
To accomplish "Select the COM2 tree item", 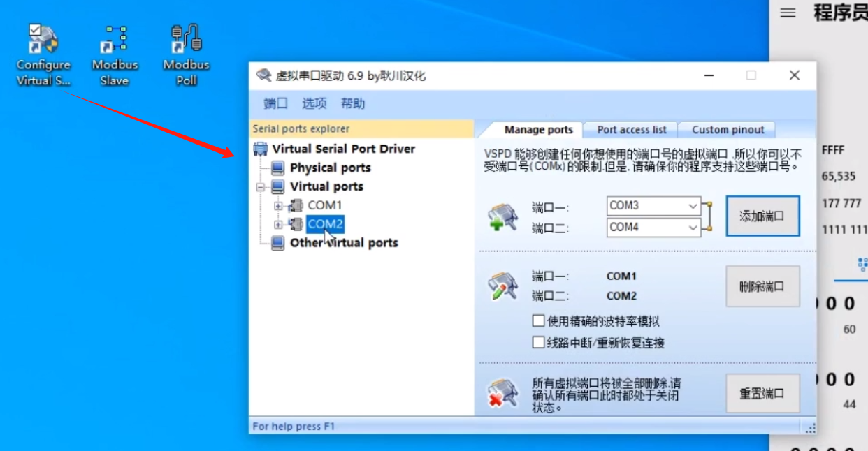I will tap(325, 224).
